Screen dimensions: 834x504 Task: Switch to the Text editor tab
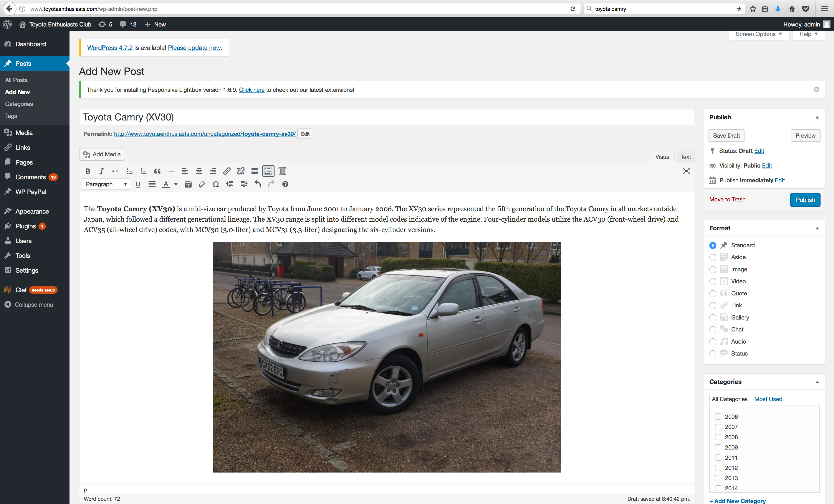[685, 157]
